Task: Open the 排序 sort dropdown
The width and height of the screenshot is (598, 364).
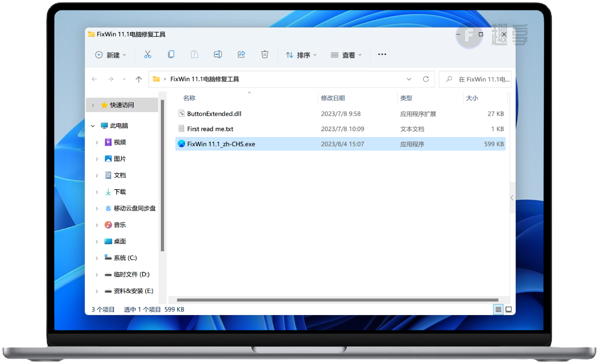Action: [301, 55]
